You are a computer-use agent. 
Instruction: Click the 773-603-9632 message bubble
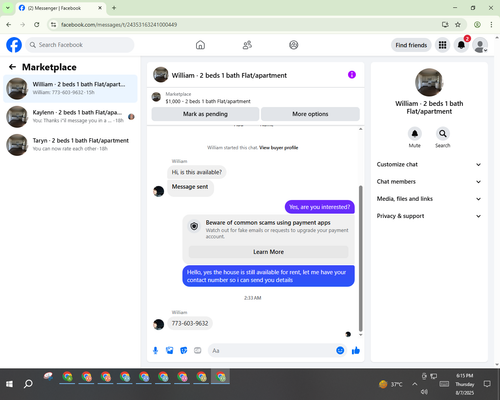[x=190, y=323]
